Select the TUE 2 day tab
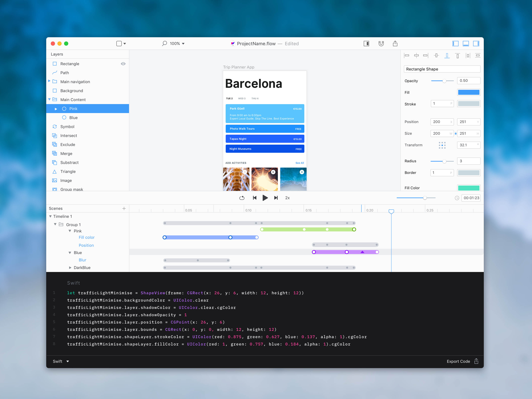532x399 pixels. [x=229, y=98]
